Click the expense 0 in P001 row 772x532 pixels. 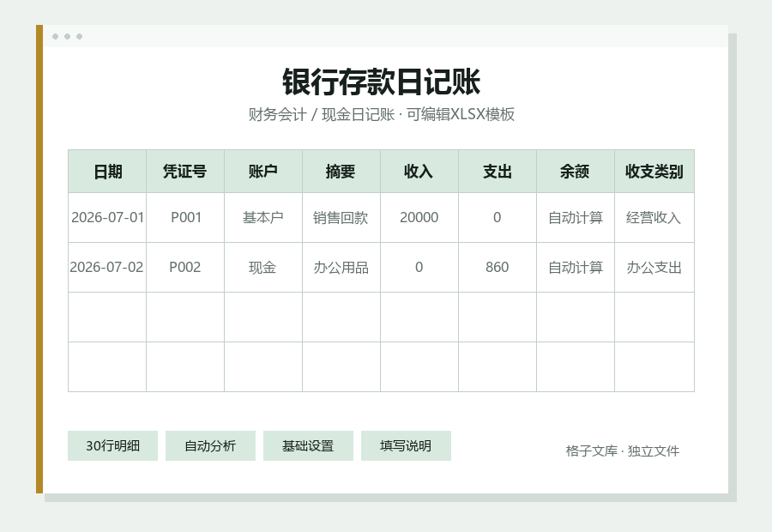click(498, 218)
